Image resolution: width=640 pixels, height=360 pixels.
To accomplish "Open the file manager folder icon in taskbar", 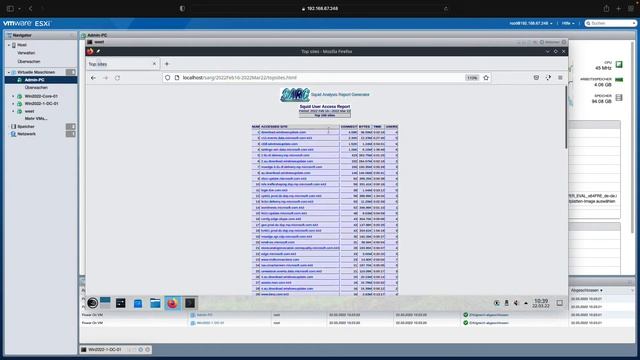I will 155,303.
